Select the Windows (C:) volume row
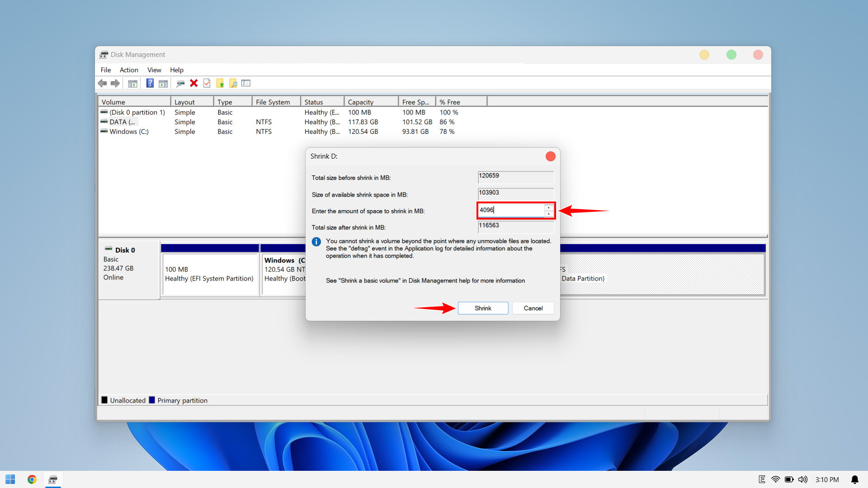Image resolution: width=868 pixels, height=488 pixels. [129, 131]
